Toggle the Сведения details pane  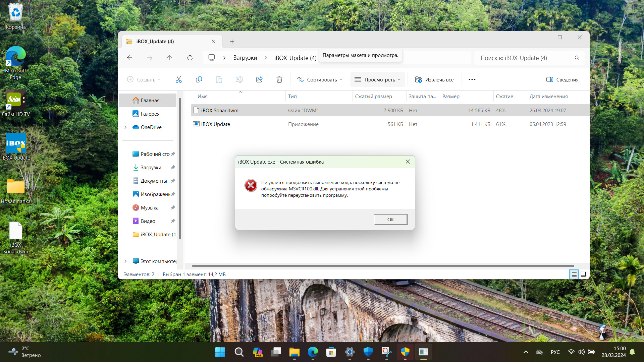coord(562,79)
